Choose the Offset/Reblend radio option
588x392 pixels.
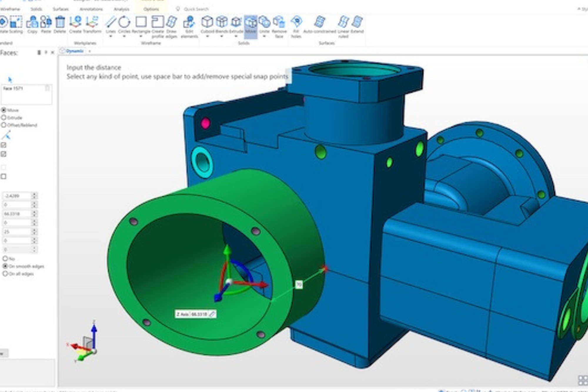(x=4, y=125)
